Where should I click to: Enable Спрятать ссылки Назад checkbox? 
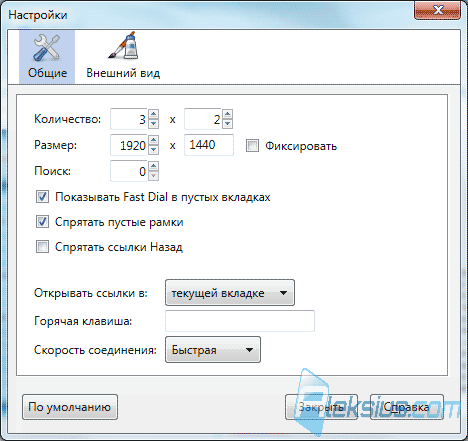coord(42,247)
